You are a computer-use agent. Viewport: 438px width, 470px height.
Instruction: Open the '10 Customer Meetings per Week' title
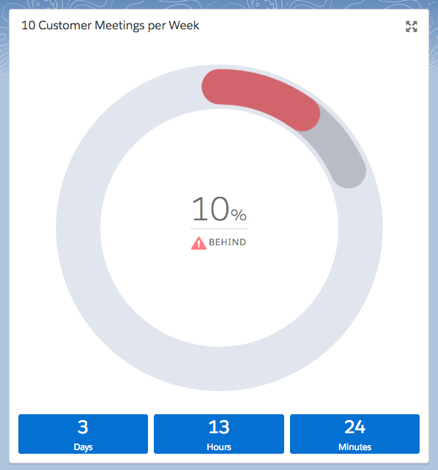click(x=110, y=26)
